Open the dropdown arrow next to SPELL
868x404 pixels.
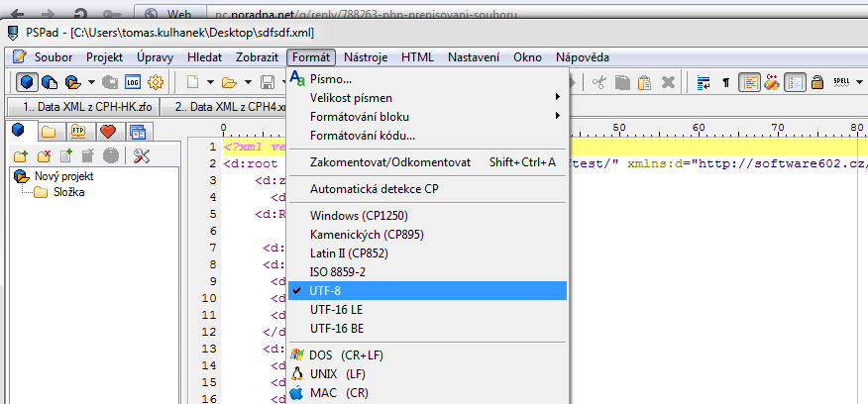[860, 83]
